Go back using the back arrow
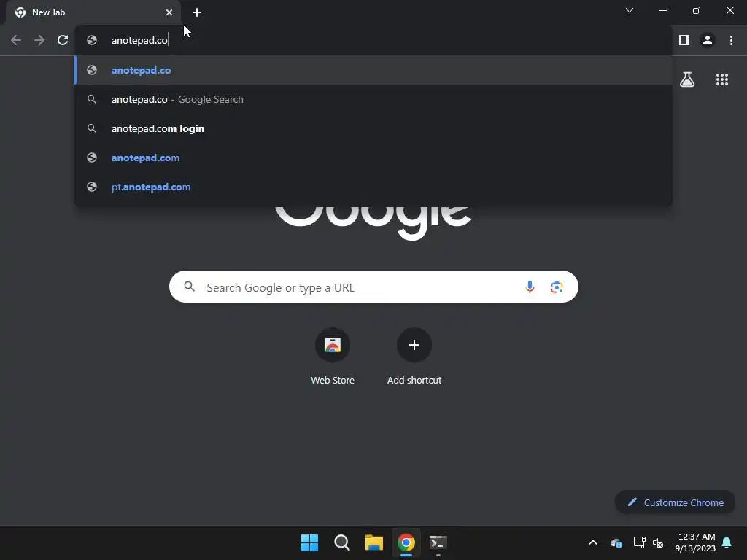Viewport: 747px width, 560px height. coord(16,40)
